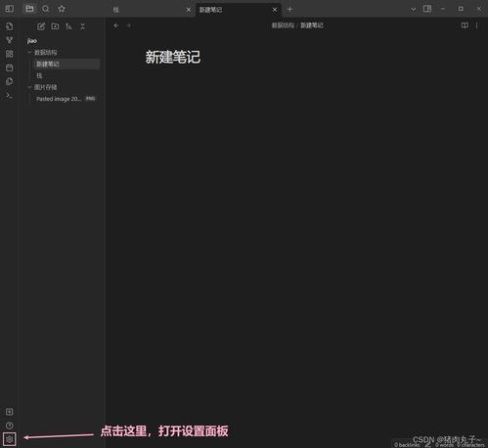
Task: Open the vault switcher icon above help
Action: point(10,412)
